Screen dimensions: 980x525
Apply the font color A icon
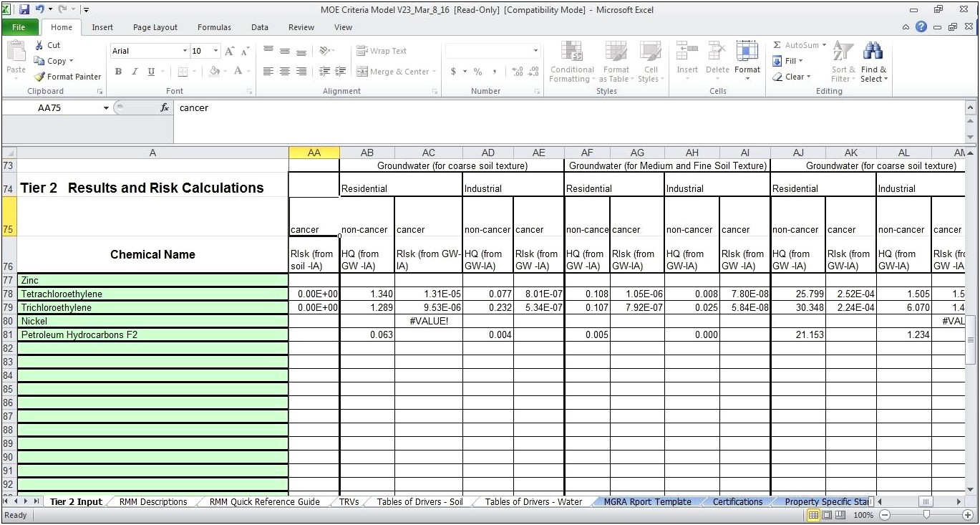click(x=238, y=72)
